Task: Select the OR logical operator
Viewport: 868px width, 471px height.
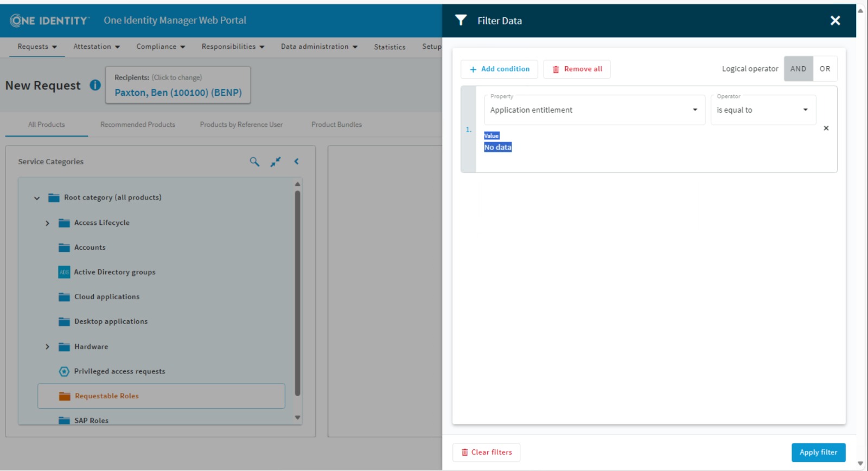Action: [825, 69]
